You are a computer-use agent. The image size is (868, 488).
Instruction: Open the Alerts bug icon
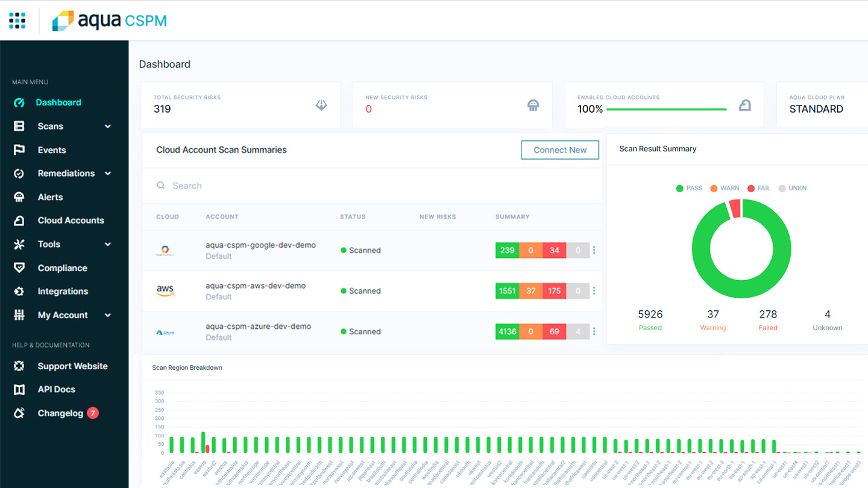point(19,196)
